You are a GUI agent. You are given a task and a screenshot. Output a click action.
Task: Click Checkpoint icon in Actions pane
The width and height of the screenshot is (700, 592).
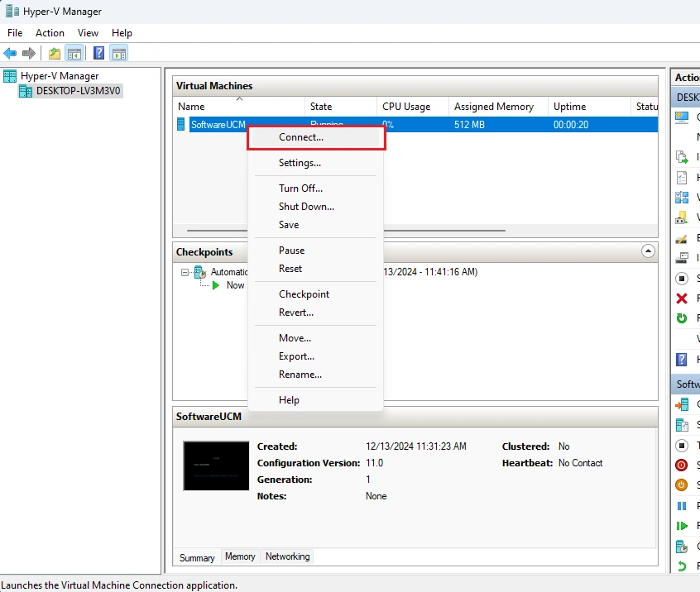pyautogui.click(x=681, y=546)
